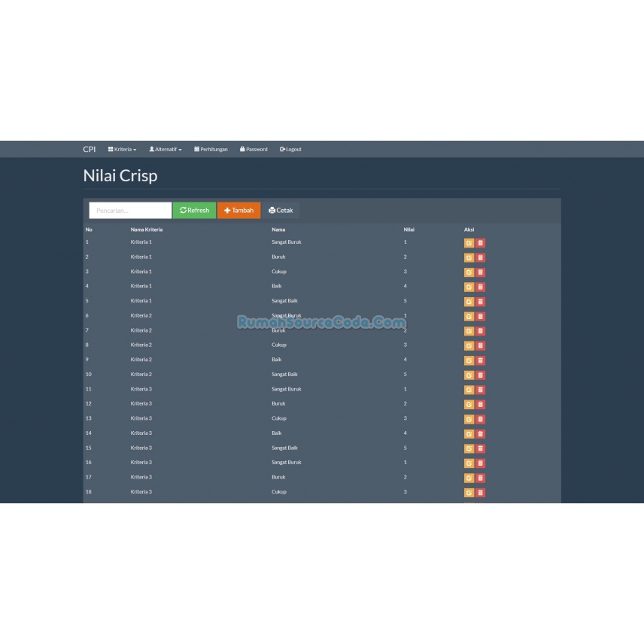Click the No column header
The width and height of the screenshot is (644, 644).
click(x=89, y=229)
